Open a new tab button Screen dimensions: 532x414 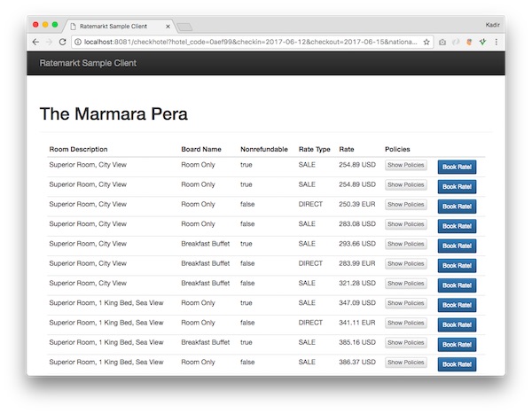pos(185,27)
